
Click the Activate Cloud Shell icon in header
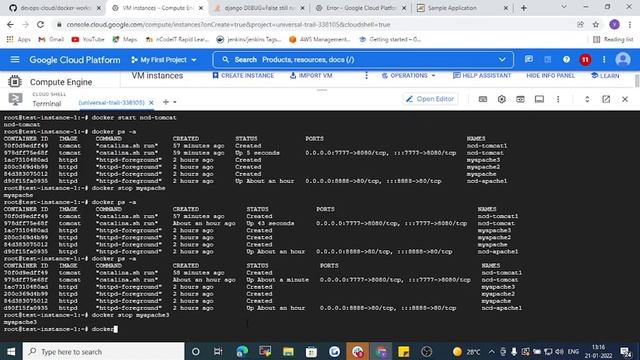coord(547,60)
